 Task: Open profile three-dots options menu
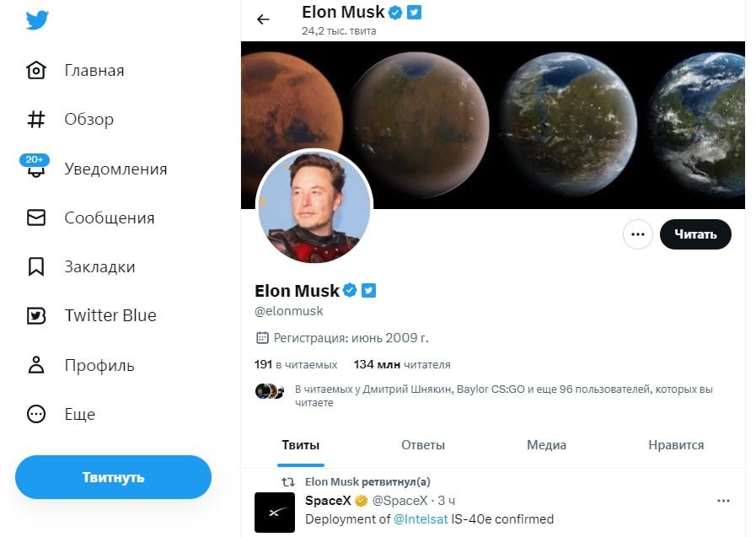point(637,234)
